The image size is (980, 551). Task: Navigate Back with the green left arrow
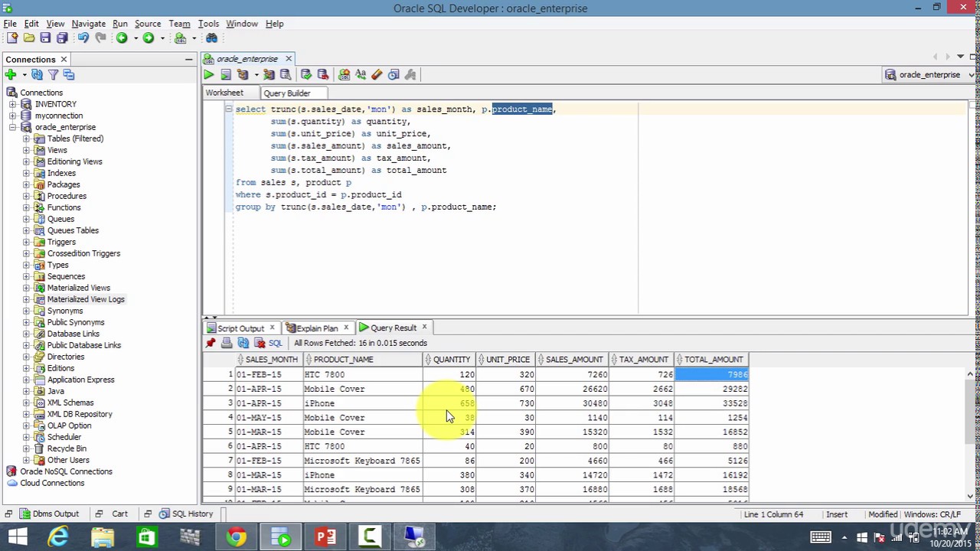122,37
